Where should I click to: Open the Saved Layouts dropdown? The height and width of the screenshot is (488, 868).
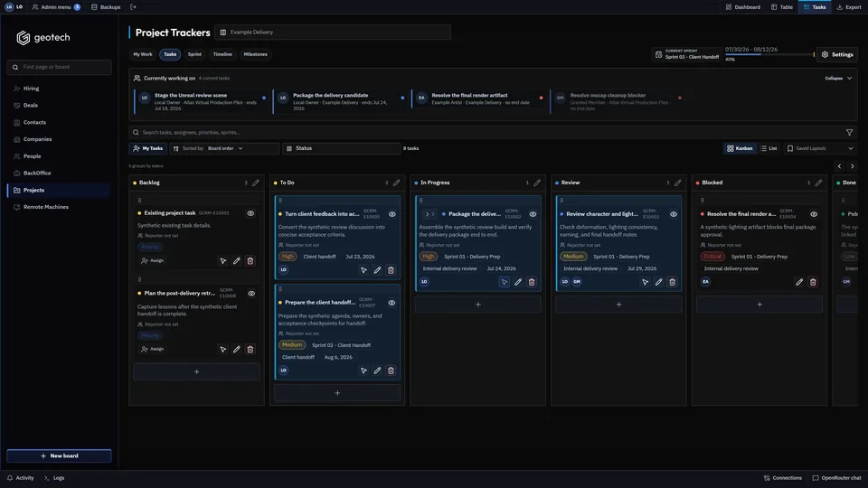tap(820, 148)
